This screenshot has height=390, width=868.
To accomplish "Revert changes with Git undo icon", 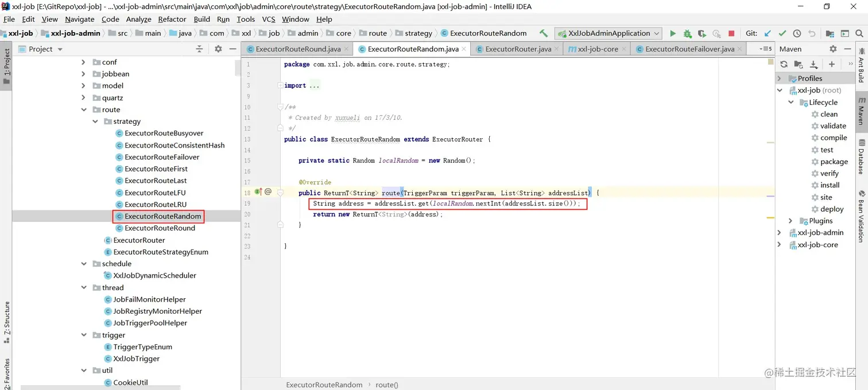I will [812, 33].
